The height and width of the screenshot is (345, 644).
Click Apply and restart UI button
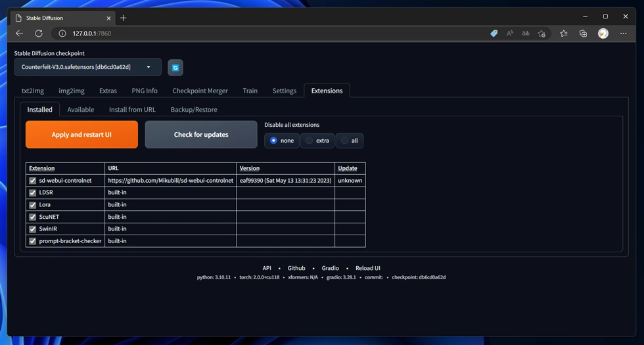click(x=81, y=134)
